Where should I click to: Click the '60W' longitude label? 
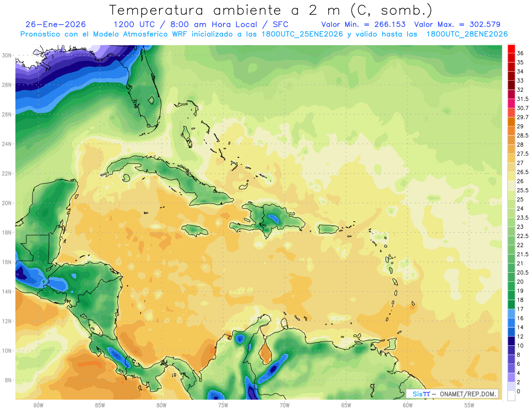tap(408, 405)
